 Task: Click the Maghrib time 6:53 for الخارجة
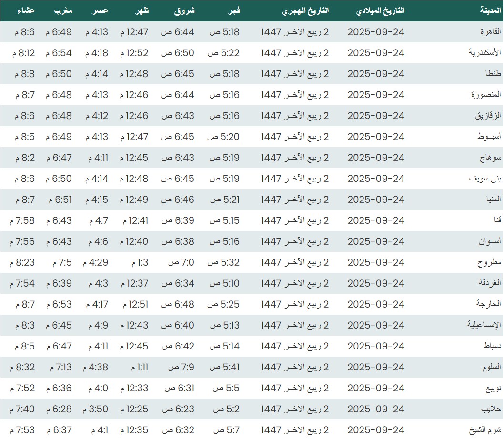(x=59, y=304)
